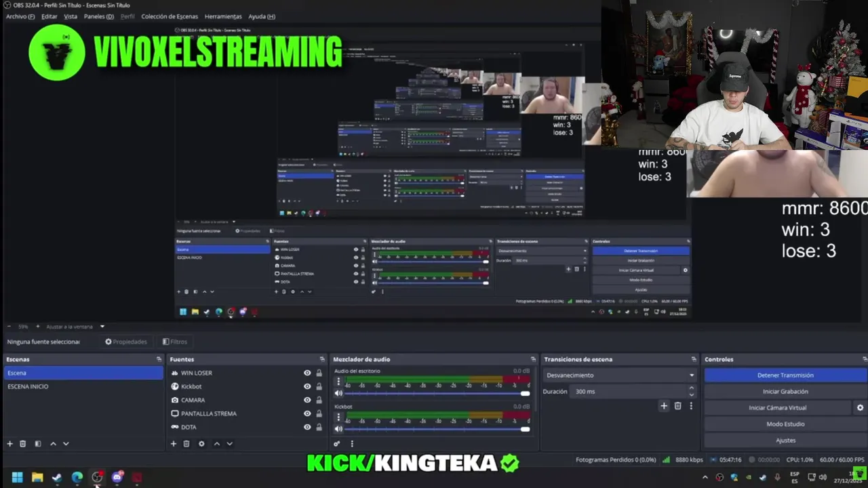Open virtual camera settings gear
The width and height of the screenshot is (868, 488).
click(860, 407)
